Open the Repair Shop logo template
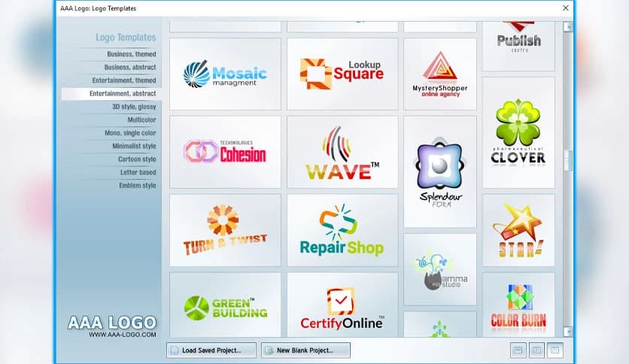This screenshot has width=629, height=364. tap(342, 230)
